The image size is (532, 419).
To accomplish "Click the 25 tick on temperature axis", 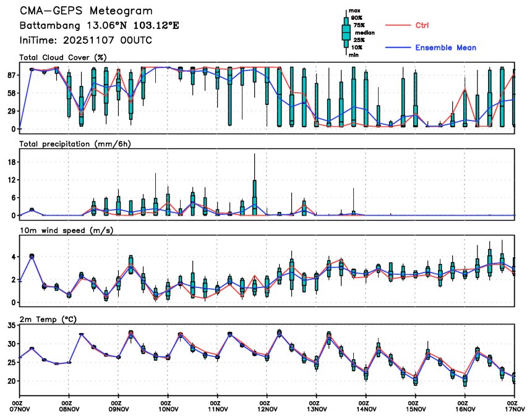I will (x=12, y=362).
